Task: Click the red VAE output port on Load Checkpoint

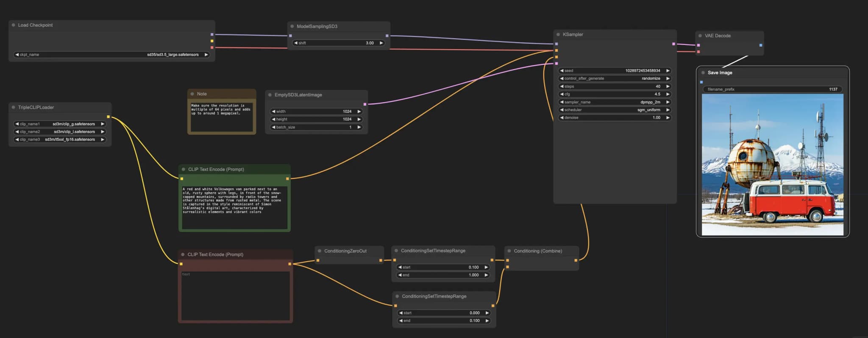Action: pos(212,47)
